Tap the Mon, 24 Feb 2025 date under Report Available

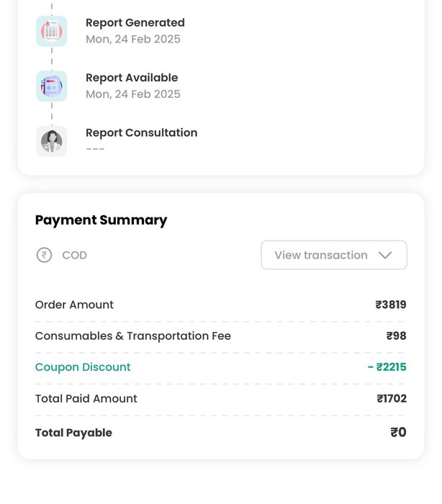pyautogui.click(x=133, y=94)
